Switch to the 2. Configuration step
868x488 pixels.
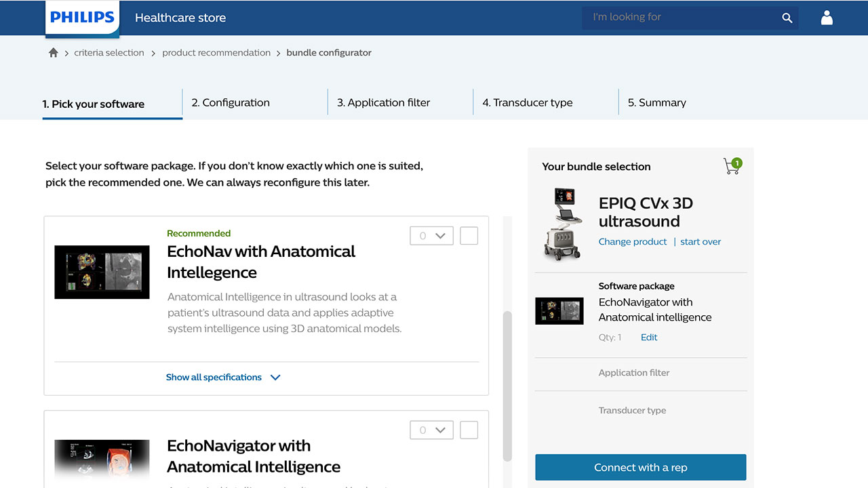pyautogui.click(x=231, y=103)
